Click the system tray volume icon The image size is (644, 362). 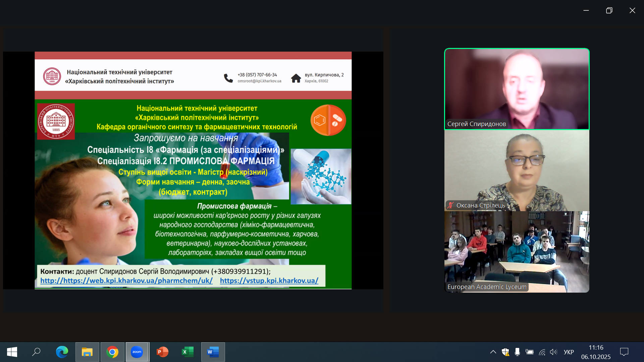553,352
